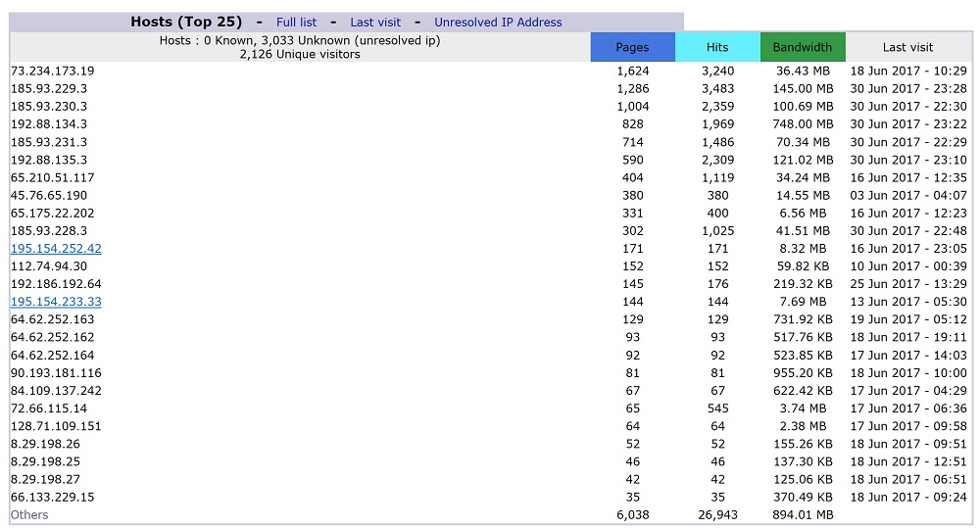Click the 145.00 MB bandwidth value
Image resolution: width=980 pixels, height=528 pixels.
tap(803, 89)
